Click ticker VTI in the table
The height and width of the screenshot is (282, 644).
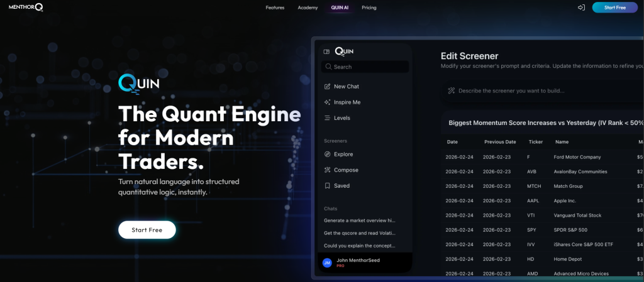click(531, 215)
